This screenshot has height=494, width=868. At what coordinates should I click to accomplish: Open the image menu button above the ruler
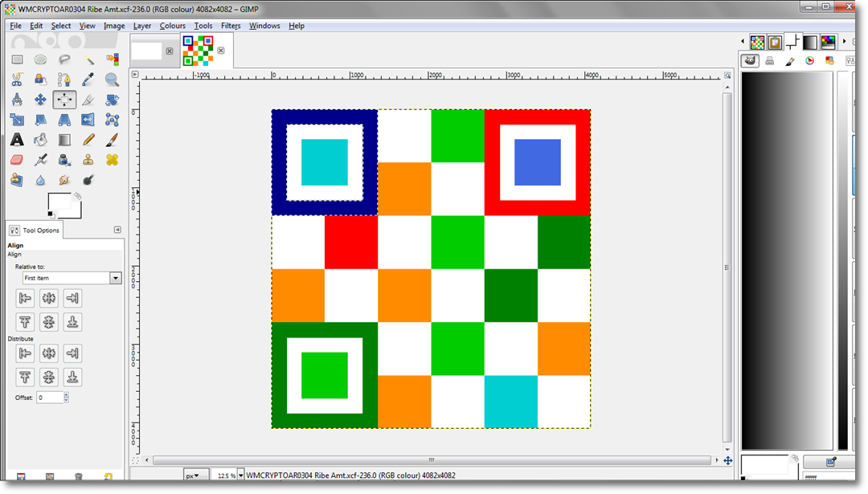[x=135, y=74]
